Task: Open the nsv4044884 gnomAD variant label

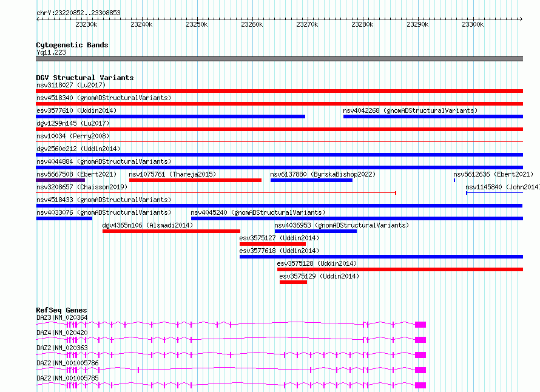Action: pyautogui.click(x=104, y=161)
